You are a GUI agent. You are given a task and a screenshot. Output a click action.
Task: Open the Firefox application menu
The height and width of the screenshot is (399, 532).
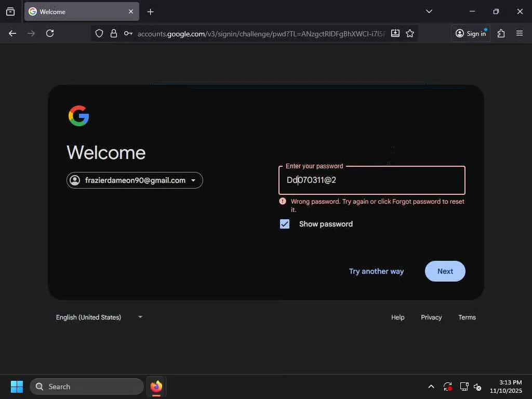pyautogui.click(x=520, y=33)
